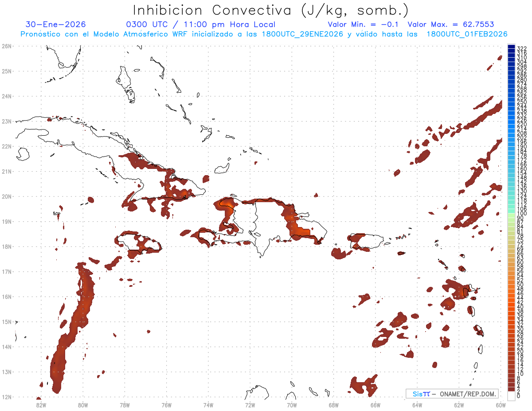Select the date text "30-Ene-2026"
This screenshot has height=411, width=532.
[x=56, y=24]
